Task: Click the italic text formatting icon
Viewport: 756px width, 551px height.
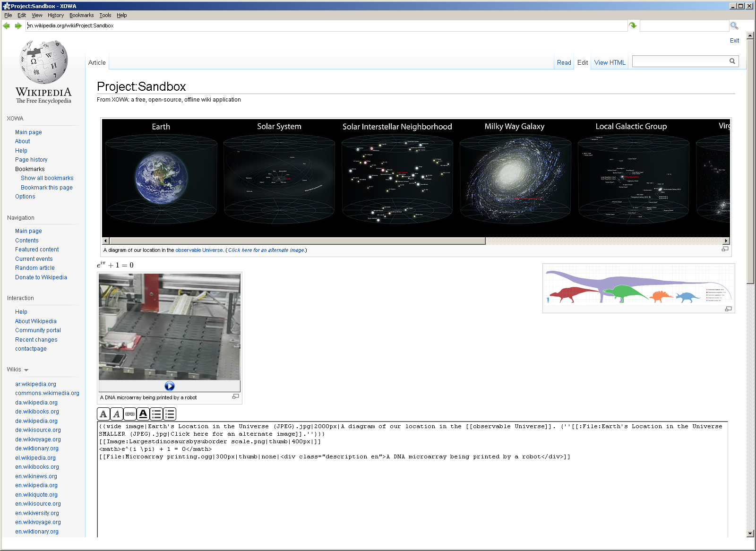Action: pyautogui.click(x=117, y=414)
